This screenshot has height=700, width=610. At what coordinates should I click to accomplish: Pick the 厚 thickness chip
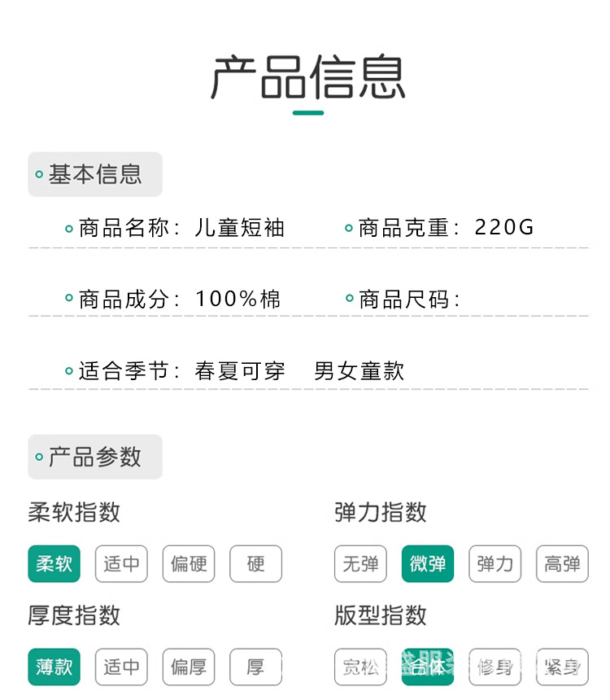tap(255, 667)
